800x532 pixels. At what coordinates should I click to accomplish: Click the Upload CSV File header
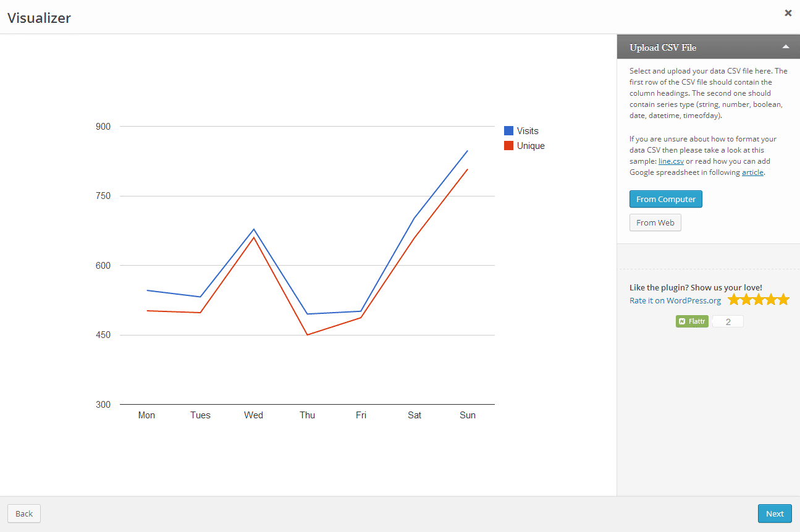663,48
